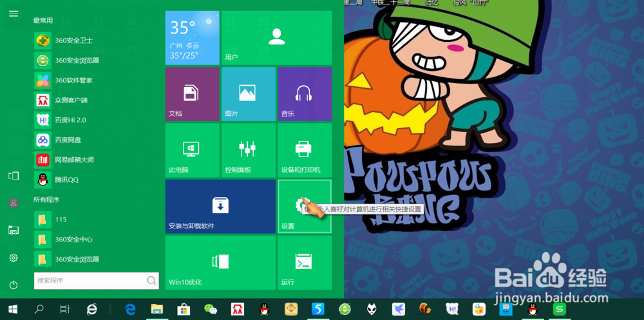This screenshot has width=644, height=320.
Task: Open the 设置 tile with gear icon
Action: coord(305,206)
